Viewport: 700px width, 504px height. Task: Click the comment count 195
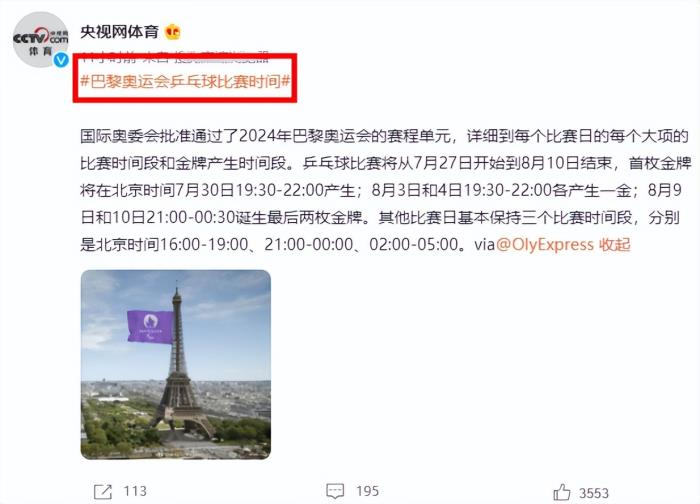pos(367,491)
